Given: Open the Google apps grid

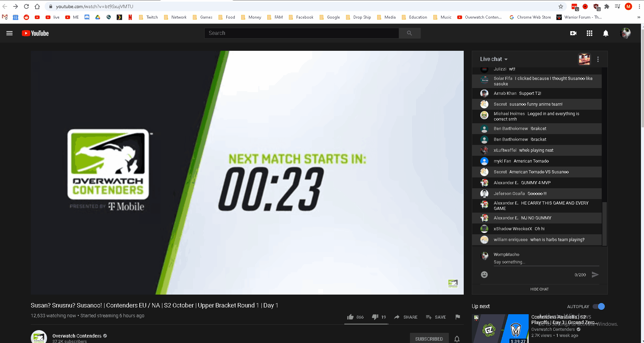Looking at the screenshot, I should [589, 33].
